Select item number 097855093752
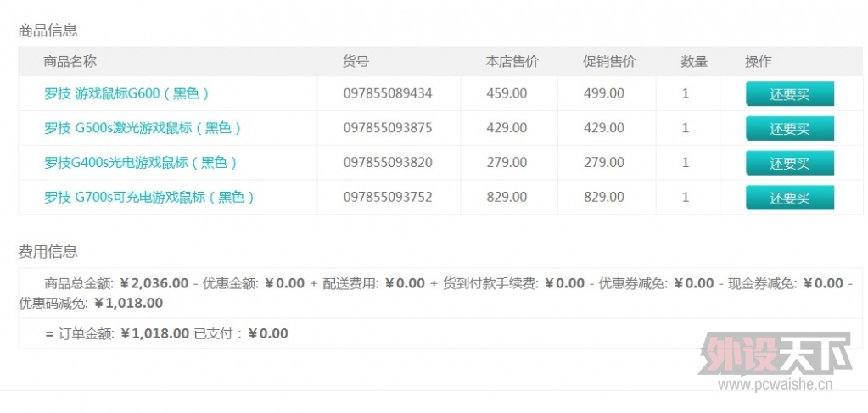This screenshot has height=413, width=868. click(x=388, y=197)
